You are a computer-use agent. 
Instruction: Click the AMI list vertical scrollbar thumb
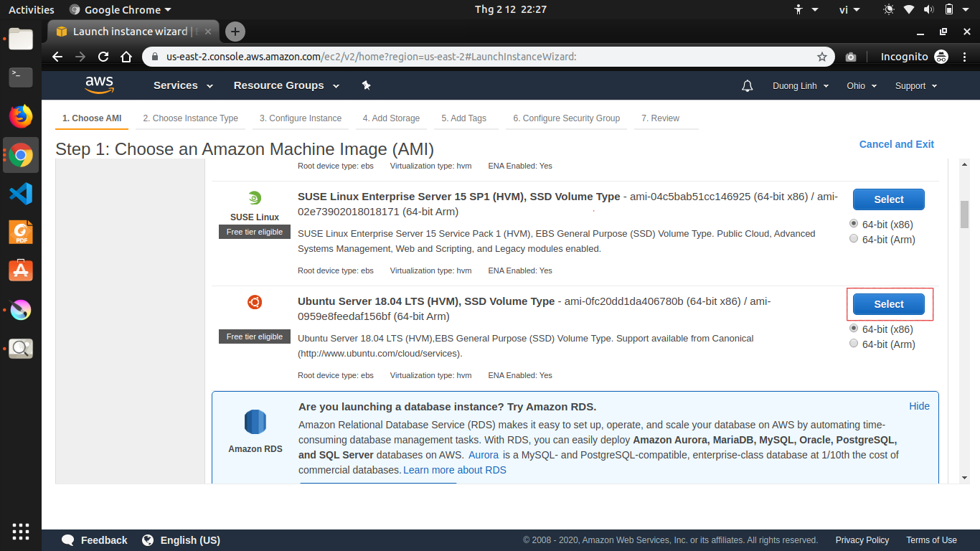click(x=965, y=214)
